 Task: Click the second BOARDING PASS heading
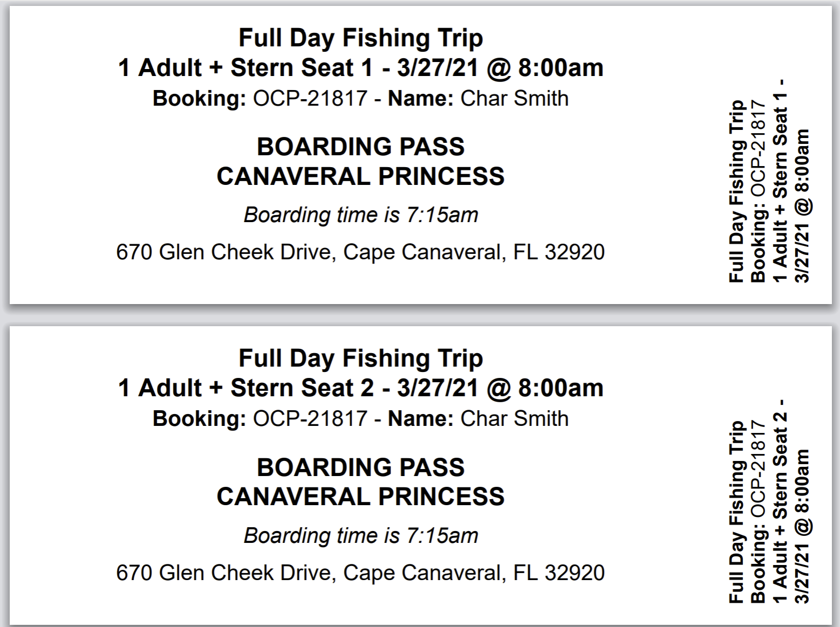pos(360,467)
